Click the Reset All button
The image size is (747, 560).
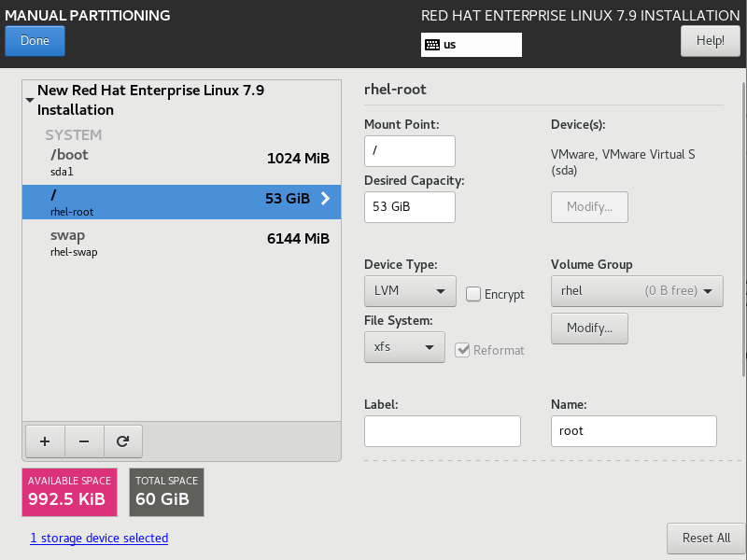[x=706, y=539]
